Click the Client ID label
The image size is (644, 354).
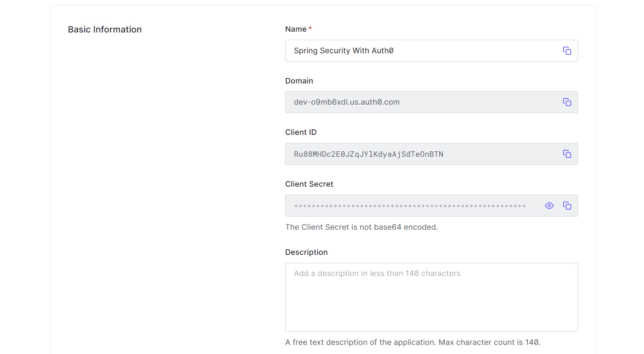301,132
